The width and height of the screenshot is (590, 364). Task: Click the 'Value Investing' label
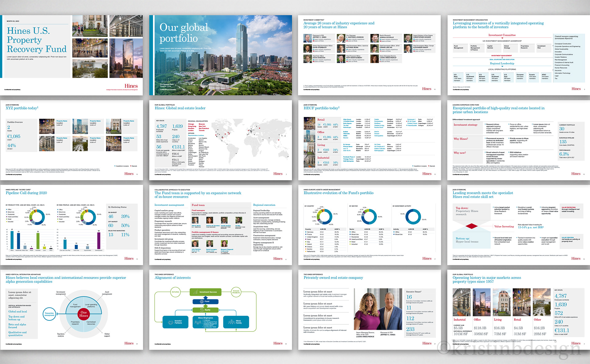click(x=504, y=226)
